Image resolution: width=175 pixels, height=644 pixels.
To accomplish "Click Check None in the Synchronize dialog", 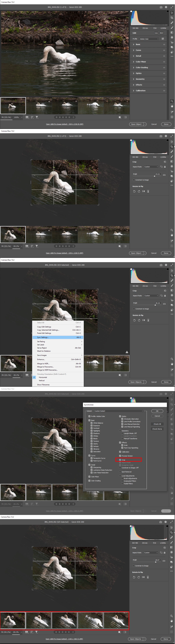I will pyautogui.click(x=157, y=429).
